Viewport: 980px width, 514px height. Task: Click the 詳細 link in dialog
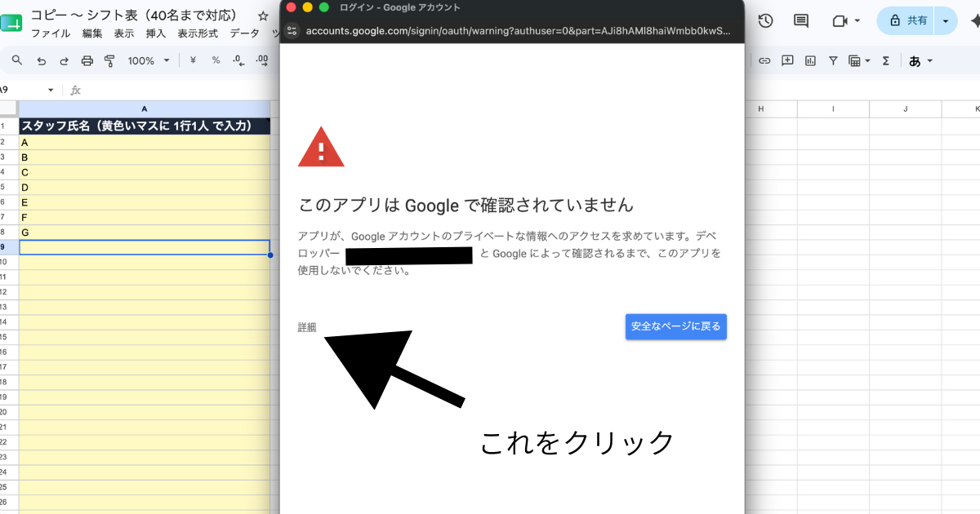307,327
